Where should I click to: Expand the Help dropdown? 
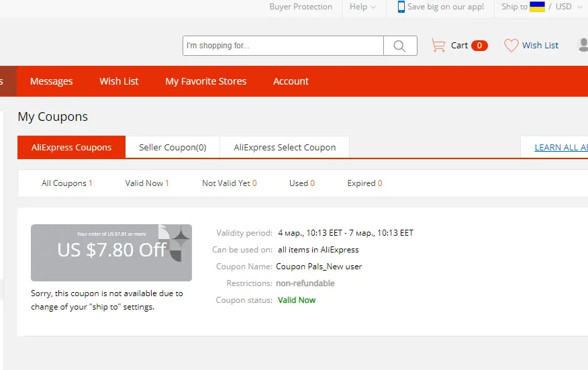pos(362,7)
